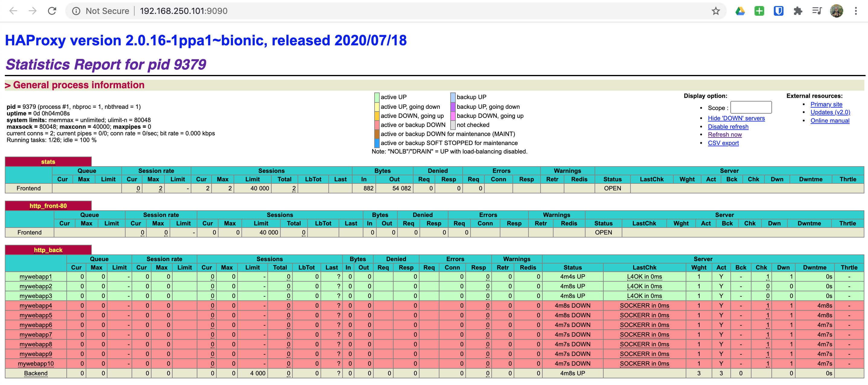Click '4m7s DOWN' status of mywebapp8
This screenshot has width=868, height=385.
click(573, 345)
